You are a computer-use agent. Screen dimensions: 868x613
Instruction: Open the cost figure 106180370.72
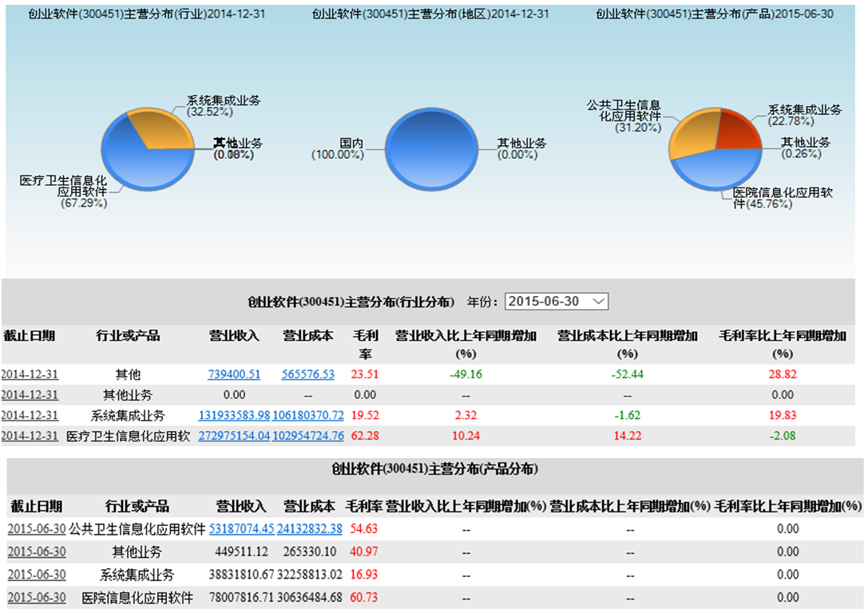pos(307,415)
